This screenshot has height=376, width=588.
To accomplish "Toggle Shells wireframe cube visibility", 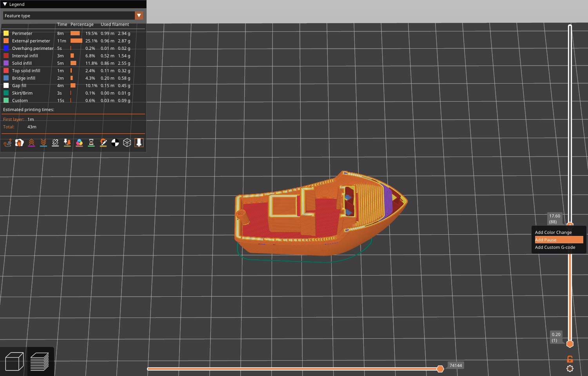I will pyautogui.click(x=127, y=143).
